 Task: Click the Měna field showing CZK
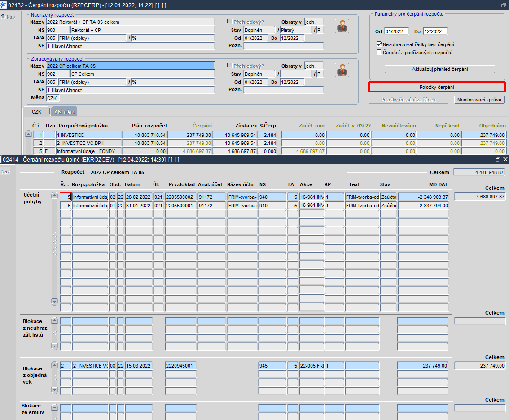click(x=53, y=98)
